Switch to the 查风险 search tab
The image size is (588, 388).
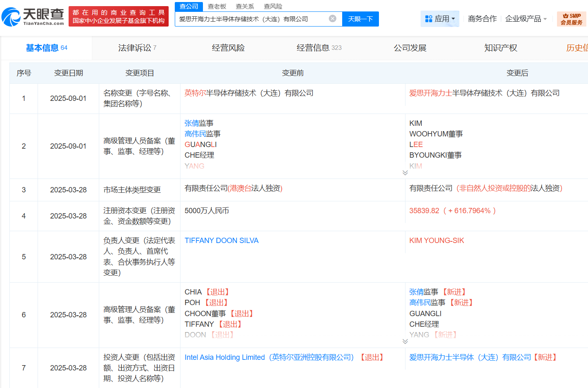273,6
